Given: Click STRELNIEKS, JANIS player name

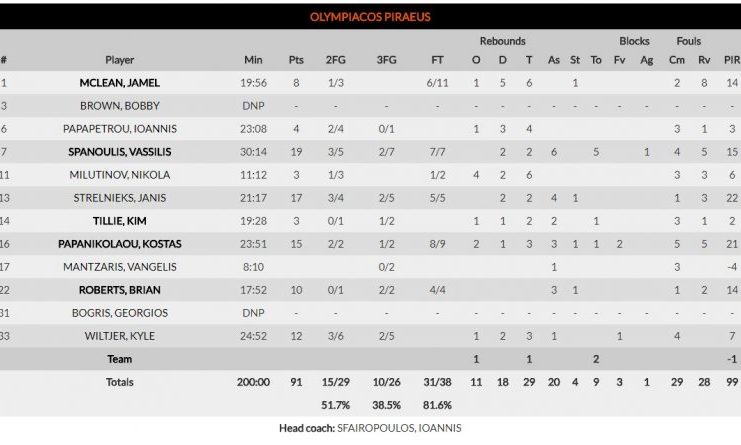Looking at the screenshot, I should tap(119, 198).
